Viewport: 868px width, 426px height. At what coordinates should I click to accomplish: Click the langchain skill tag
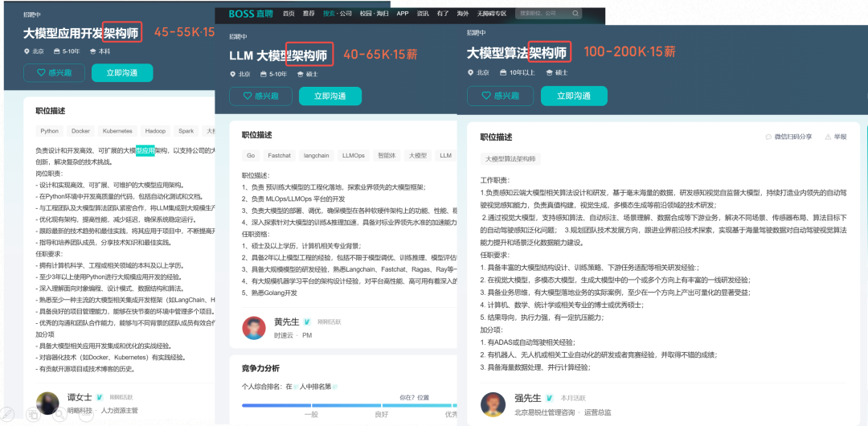(316, 156)
